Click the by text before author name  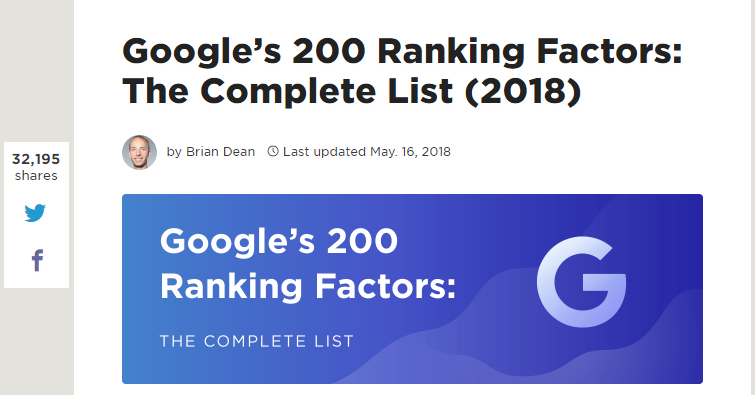(174, 152)
